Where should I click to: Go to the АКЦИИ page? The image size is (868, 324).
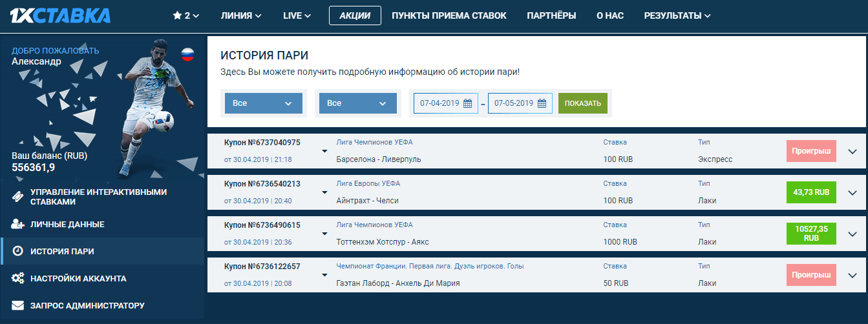coord(355,15)
